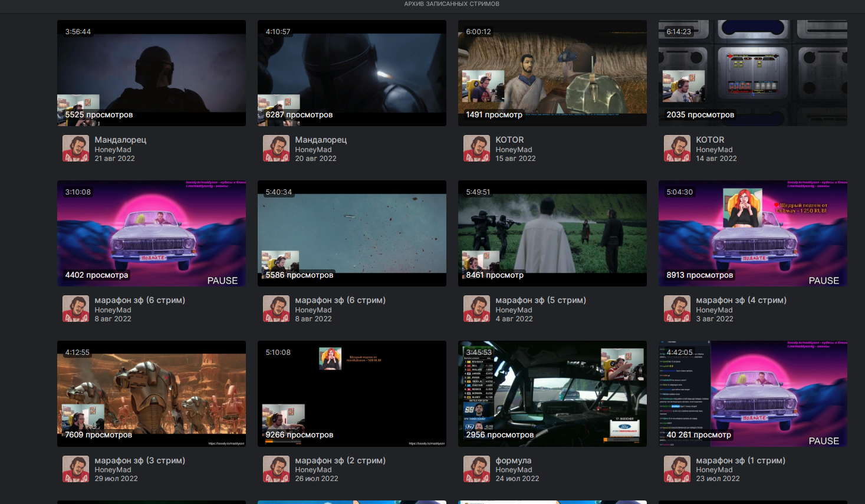This screenshot has height=504, width=865.
Task: Open KOTOR thumbnail with 2035 просмотров
Action: pos(753,73)
